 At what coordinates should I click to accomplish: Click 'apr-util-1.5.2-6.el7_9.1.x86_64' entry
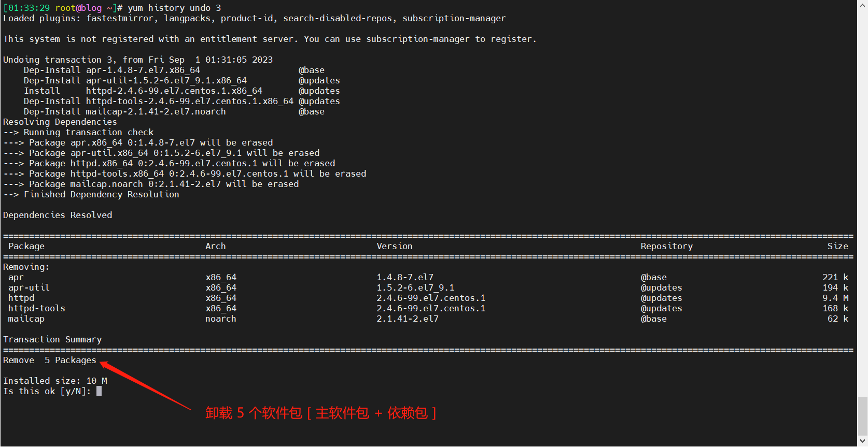point(166,80)
